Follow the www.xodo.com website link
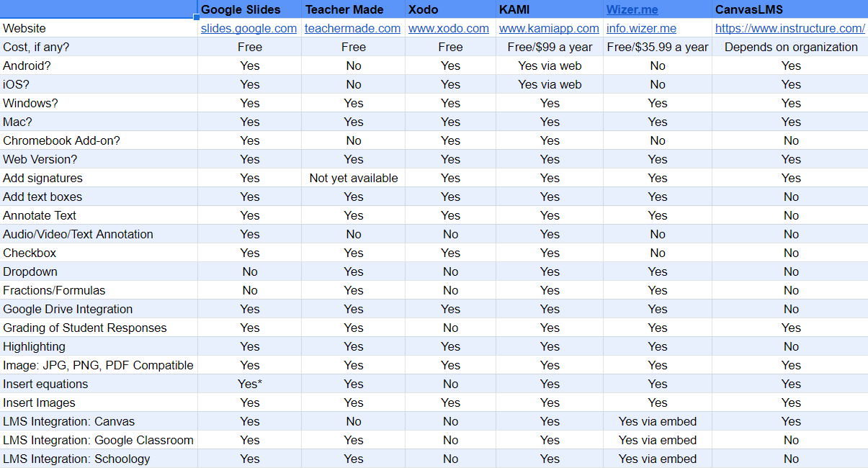 pos(449,28)
